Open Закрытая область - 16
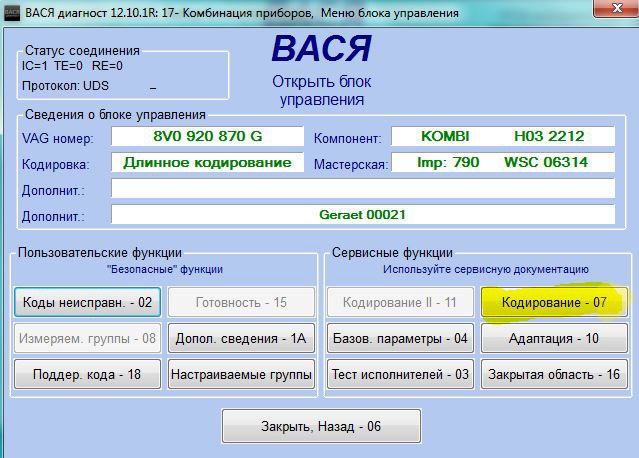639x458 pixels. pyautogui.click(x=554, y=374)
